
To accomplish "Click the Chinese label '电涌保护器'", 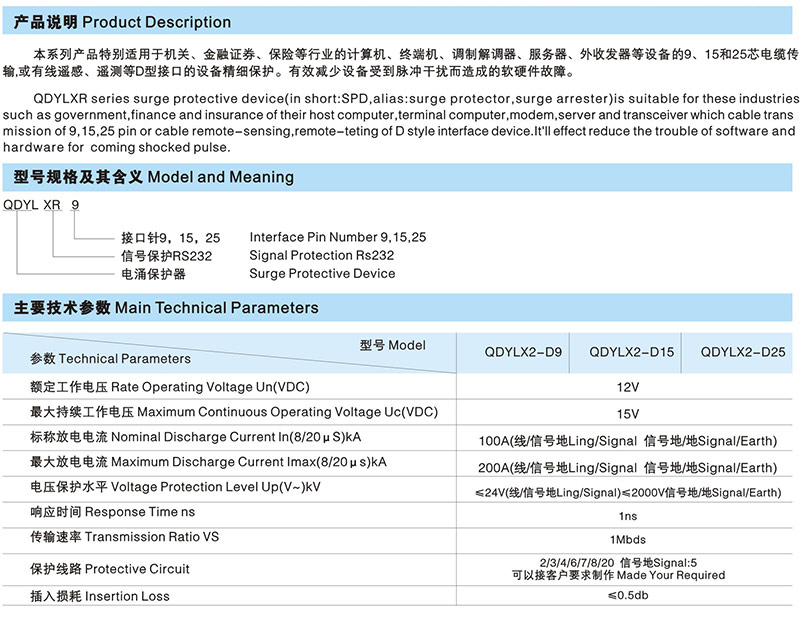I will click(153, 274).
